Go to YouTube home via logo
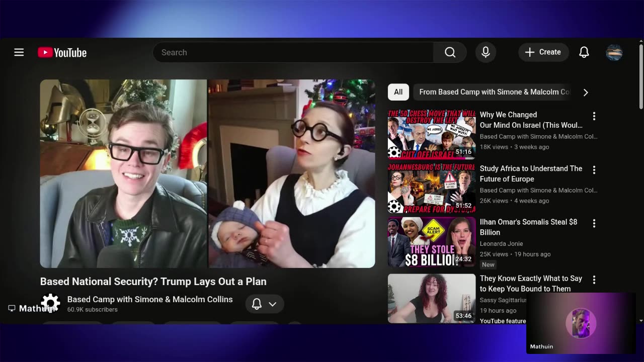 click(62, 53)
